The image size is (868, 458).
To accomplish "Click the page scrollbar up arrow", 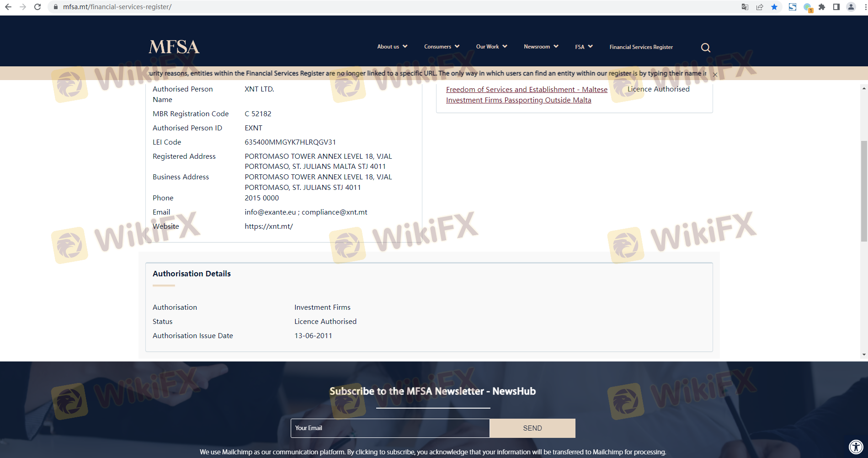I will pos(864,88).
